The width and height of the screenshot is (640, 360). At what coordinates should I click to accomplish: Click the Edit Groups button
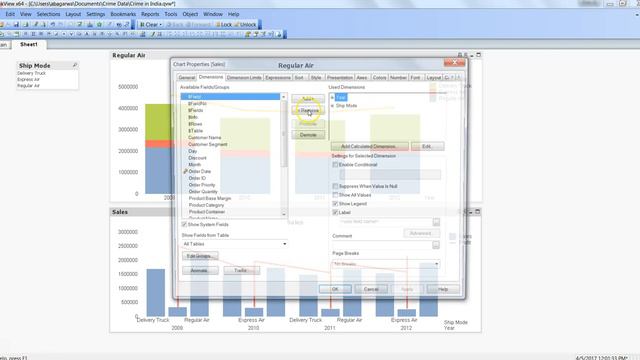200,256
